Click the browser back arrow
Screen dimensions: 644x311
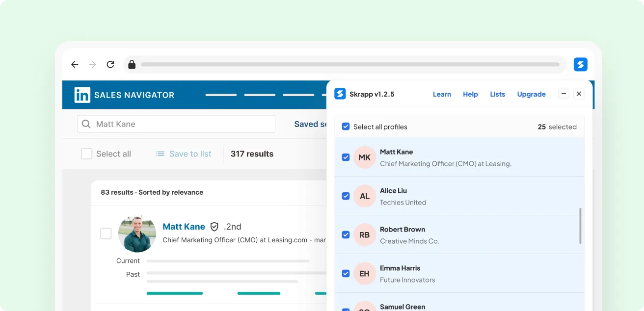[x=74, y=64]
